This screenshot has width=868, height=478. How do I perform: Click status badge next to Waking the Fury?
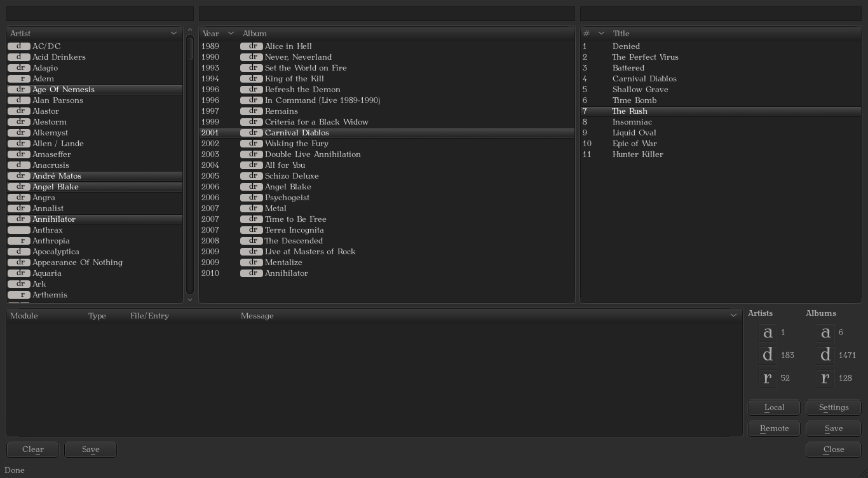point(252,144)
